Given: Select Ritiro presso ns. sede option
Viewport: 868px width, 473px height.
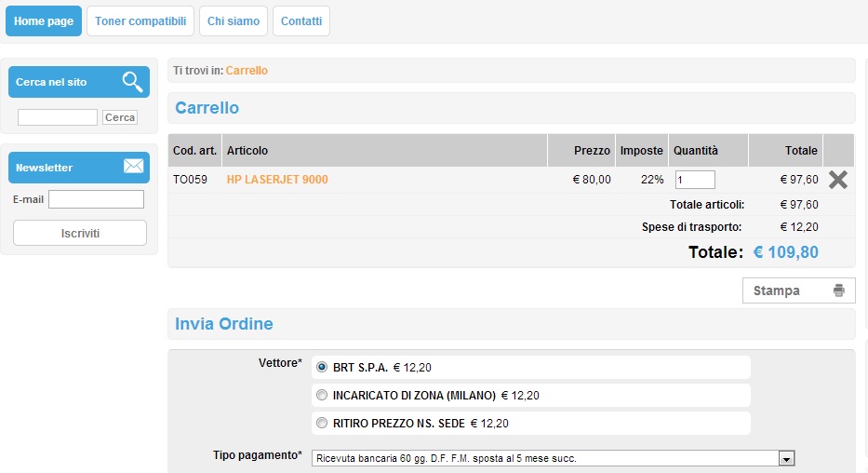Looking at the screenshot, I should (323, 423).
